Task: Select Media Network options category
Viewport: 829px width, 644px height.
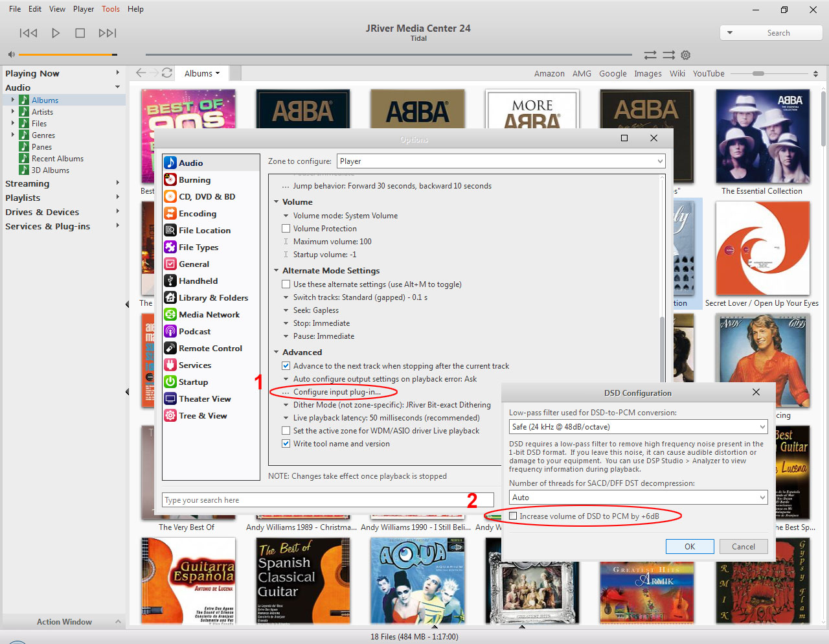Action: pyautogui.click(x=209, y=314)
